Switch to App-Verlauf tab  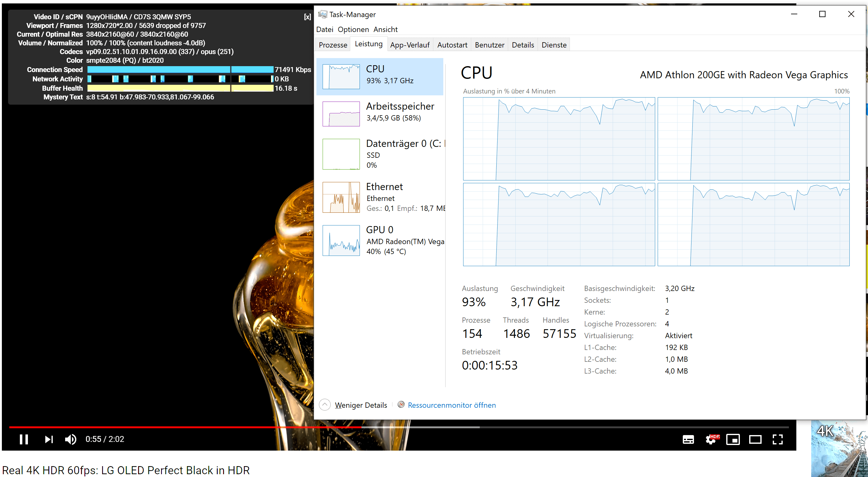pyautogui.click(x=410, y=45)
